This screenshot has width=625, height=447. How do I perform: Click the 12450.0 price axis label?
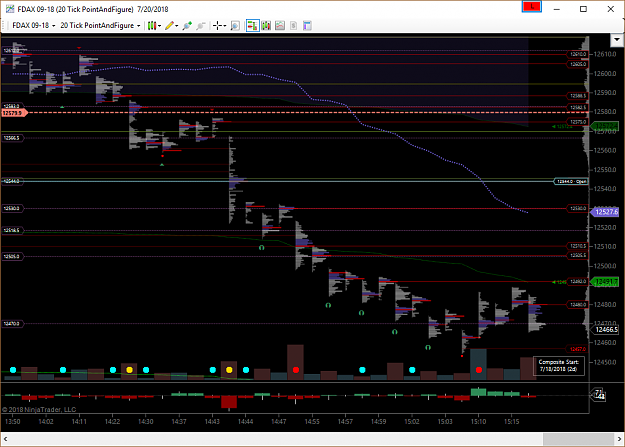(605, 362)
